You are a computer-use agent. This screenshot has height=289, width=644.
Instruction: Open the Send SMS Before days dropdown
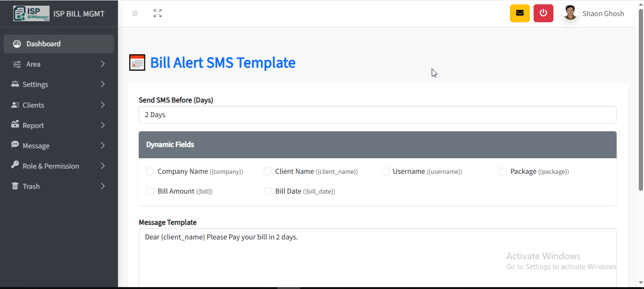(x=377, y=115)
